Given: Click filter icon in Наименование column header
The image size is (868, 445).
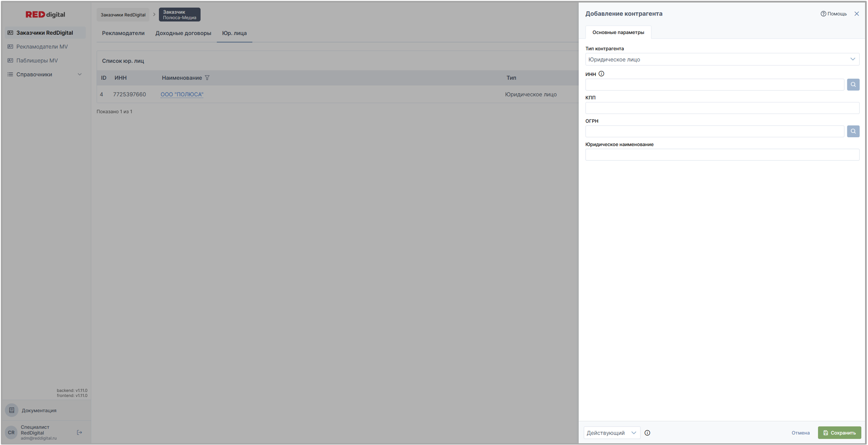Looking at the screenshot, I should point(207,78).
